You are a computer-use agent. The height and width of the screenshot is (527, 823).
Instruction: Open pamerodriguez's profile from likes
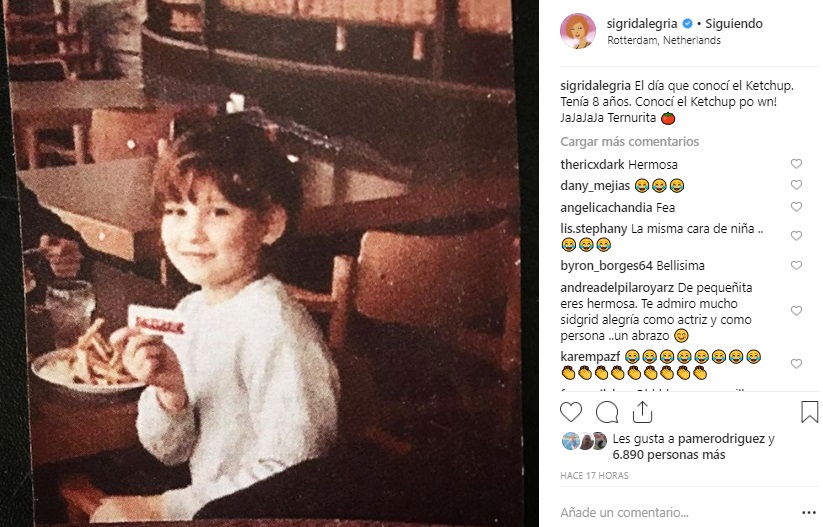point(721,439)
